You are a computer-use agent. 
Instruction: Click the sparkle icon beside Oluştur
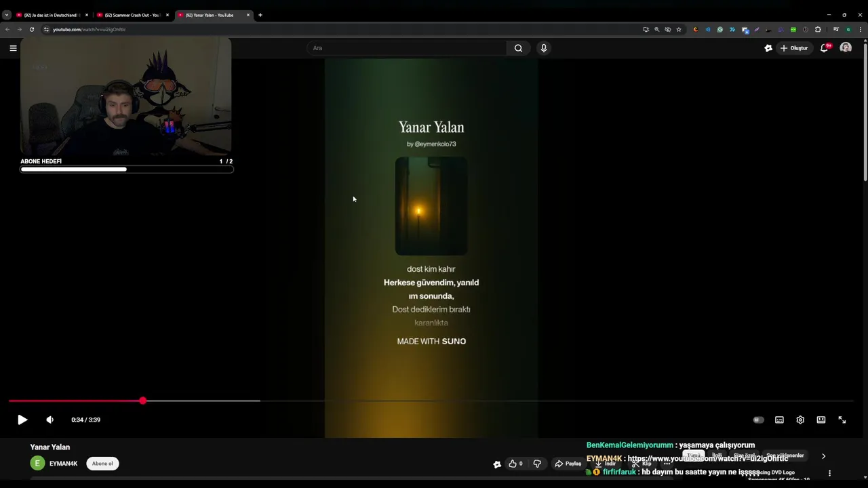(768, 48)
